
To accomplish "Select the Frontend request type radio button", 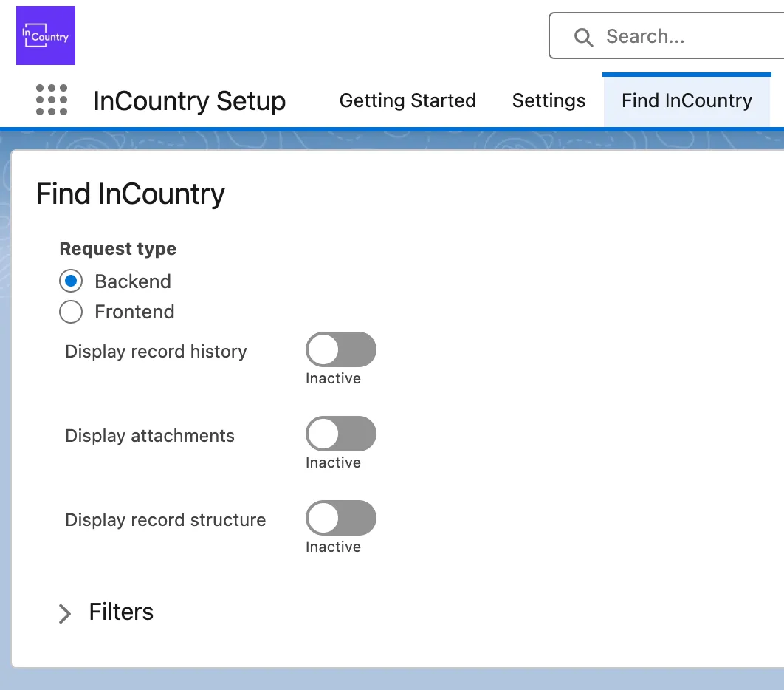I will (71, 312).
